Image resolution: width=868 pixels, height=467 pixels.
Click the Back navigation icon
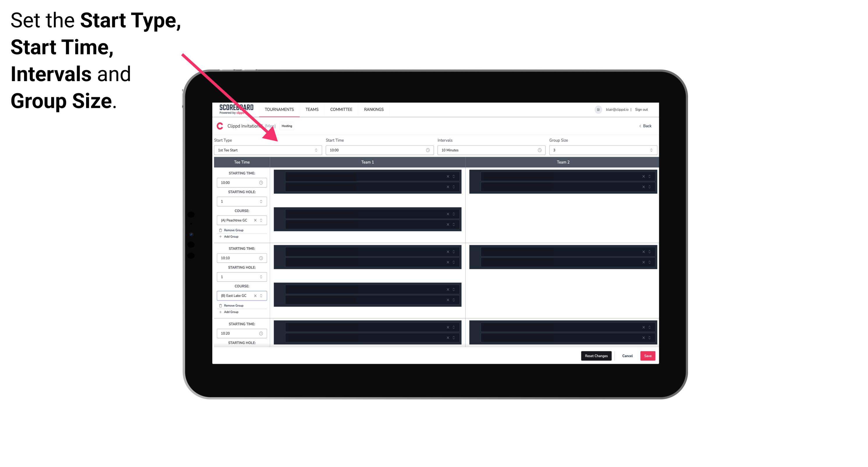tap(639, 126)
